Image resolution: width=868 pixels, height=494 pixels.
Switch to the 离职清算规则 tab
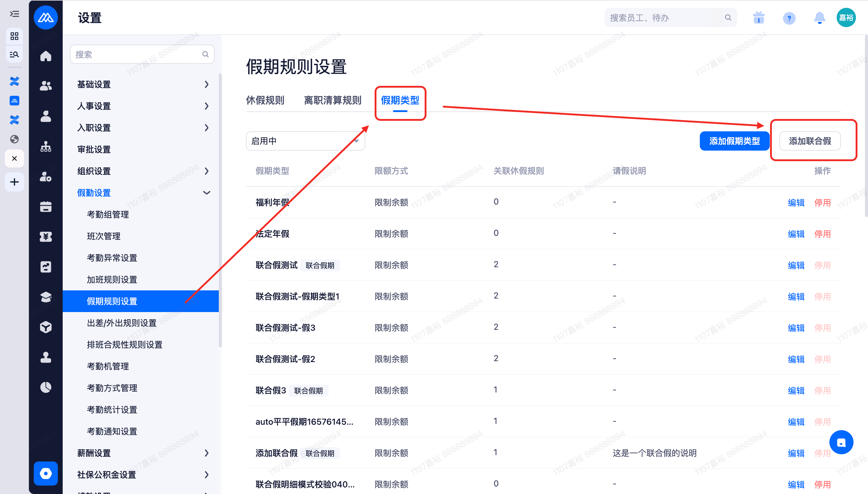tap(332, 100)
